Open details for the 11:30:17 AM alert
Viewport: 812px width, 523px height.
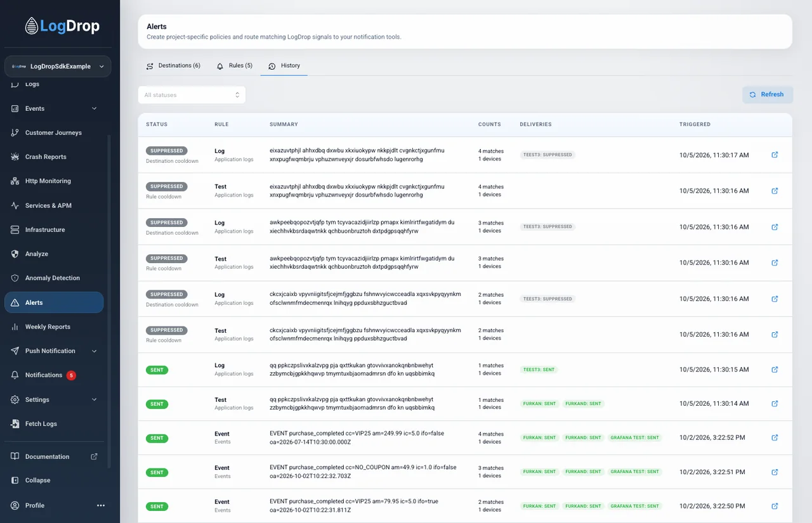pyautogui.click(x=775, y=155)
